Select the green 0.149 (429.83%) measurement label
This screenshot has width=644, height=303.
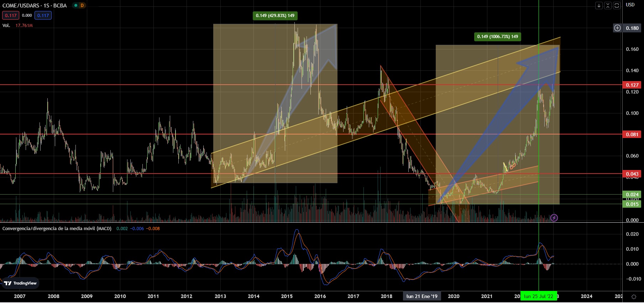pos(275,16)
